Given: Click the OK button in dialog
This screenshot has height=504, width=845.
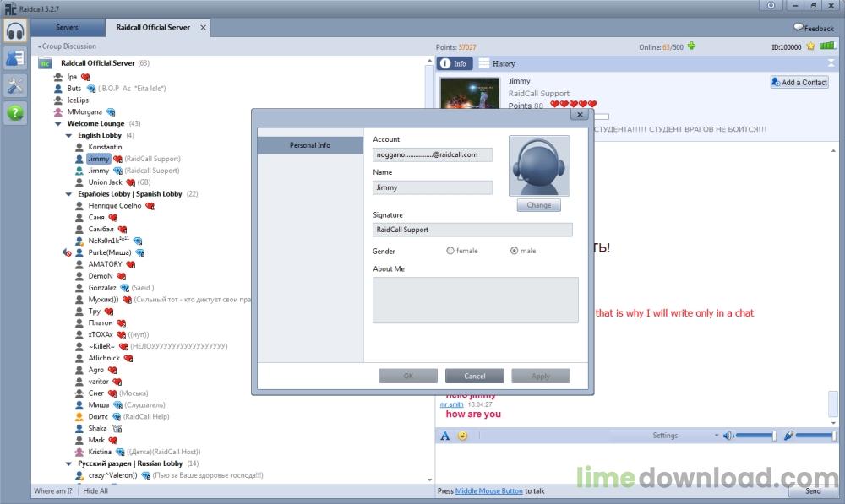Looking at the screenshot, I should (408, 376).
